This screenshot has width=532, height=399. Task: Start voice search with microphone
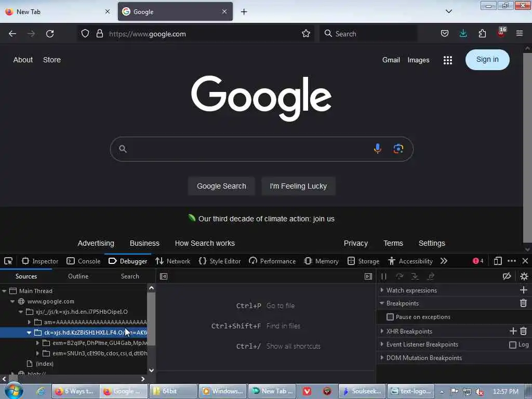coord(377,149)
